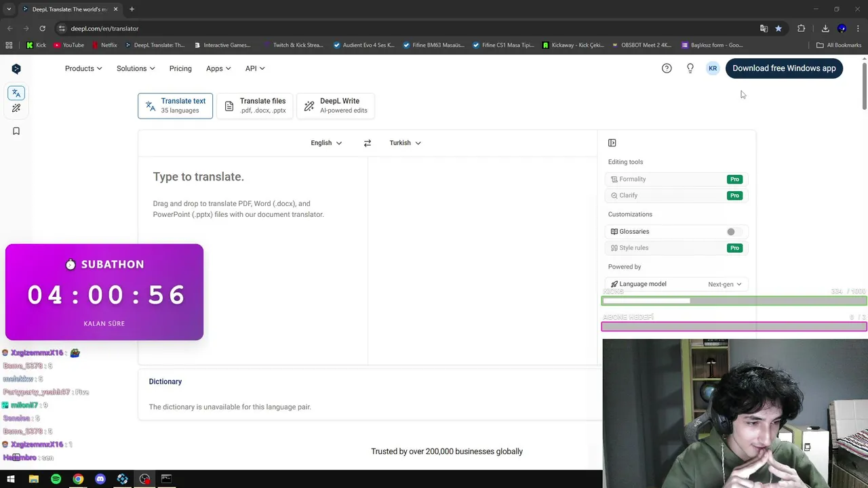Bookmark this page with star icon

tap(778, 28)
